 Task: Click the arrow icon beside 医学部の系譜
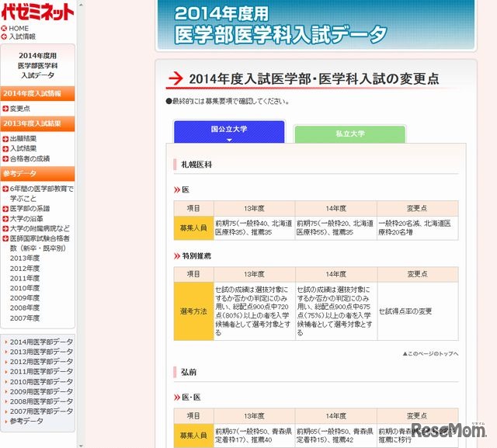pyautogui.click(x=5, y=208)
